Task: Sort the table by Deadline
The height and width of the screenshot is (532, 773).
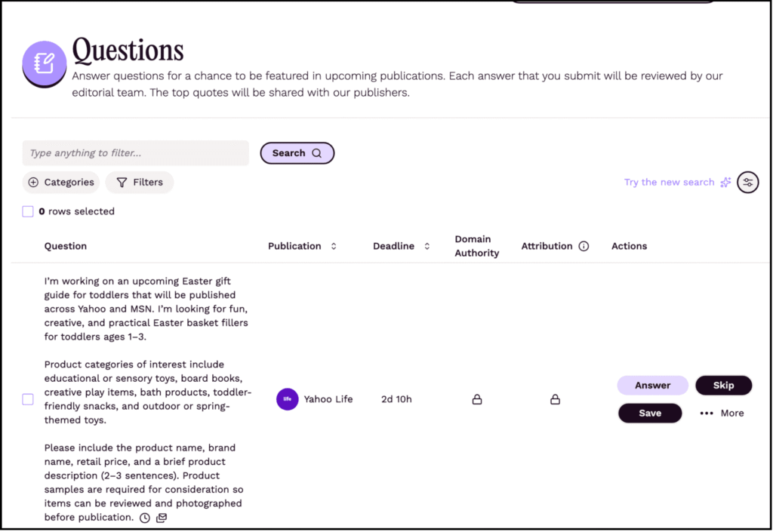Action: tap(427, 245)
